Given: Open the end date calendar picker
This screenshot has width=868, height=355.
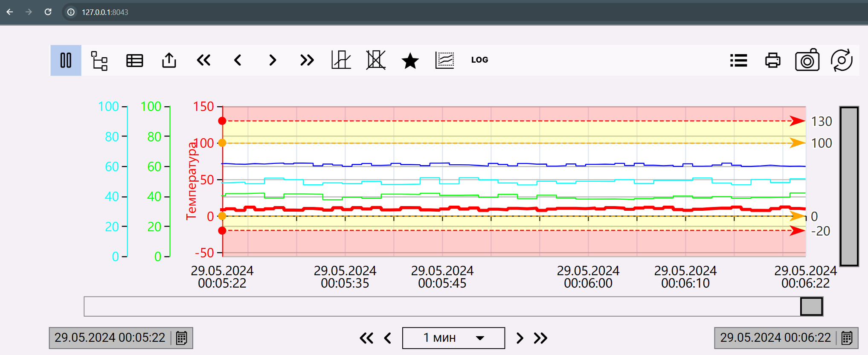Looking at the screenshot, I should (847, 338).
